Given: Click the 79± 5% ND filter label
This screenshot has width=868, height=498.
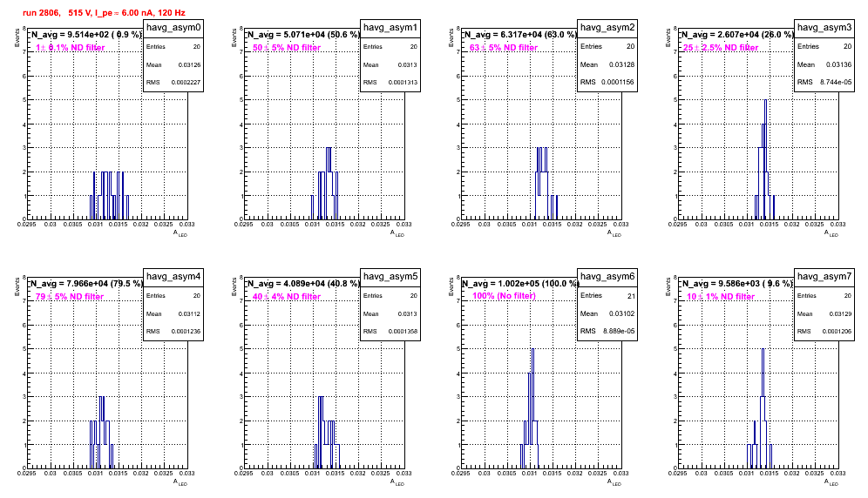Looking at the screenshot, I should point(70,297).
